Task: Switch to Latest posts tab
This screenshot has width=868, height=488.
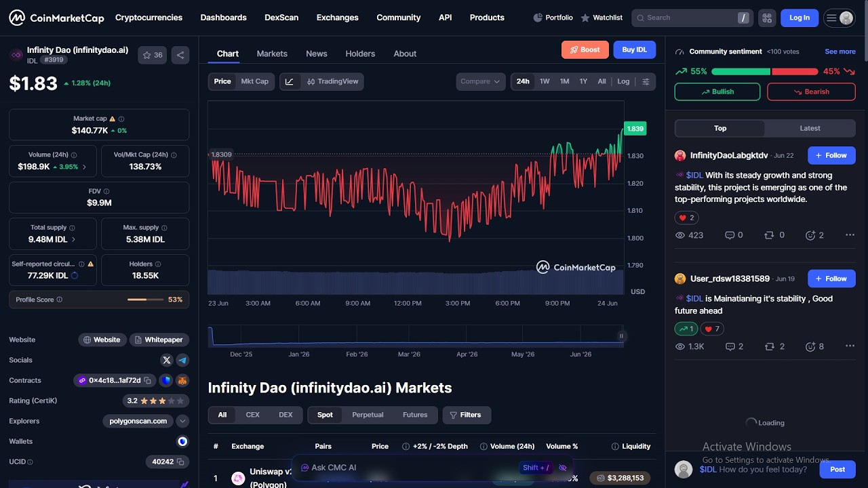Action: (810, 128)
